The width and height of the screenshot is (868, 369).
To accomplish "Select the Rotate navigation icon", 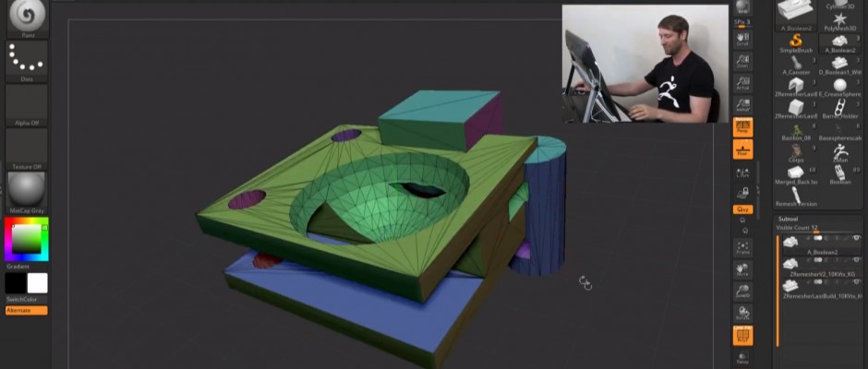I will point(742,314).
